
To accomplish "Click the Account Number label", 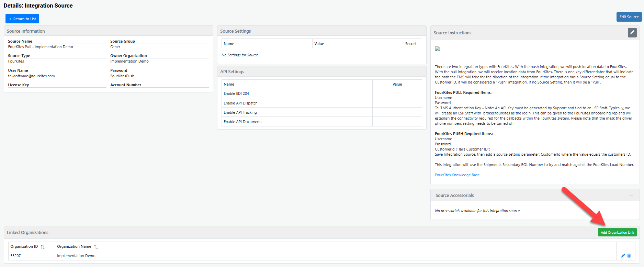I will (x=126, y=85).
